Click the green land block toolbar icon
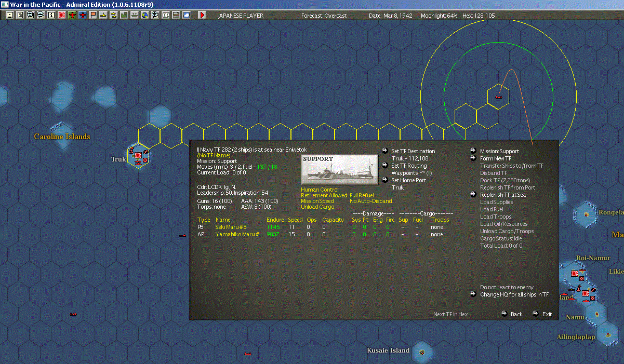Image resolution: width=624 pixels, height=364 pixels. [x=124, y=16]
